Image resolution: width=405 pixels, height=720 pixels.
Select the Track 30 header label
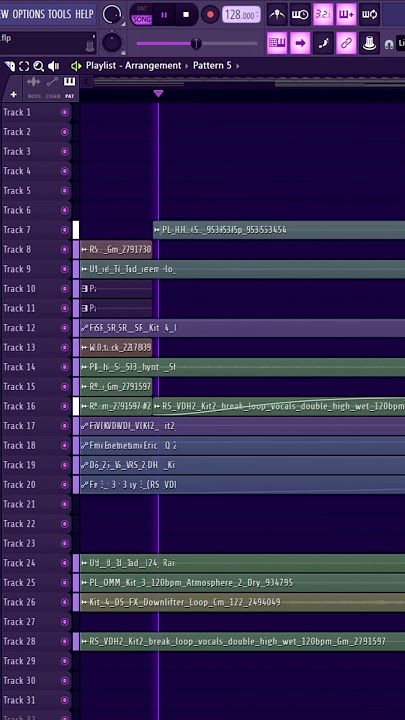(x=19, y=681)
